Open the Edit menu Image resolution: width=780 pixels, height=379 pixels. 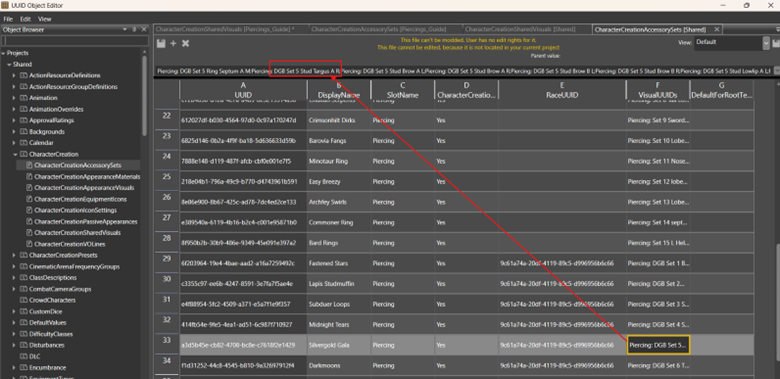pyautogui.click(x=25, y=19)
